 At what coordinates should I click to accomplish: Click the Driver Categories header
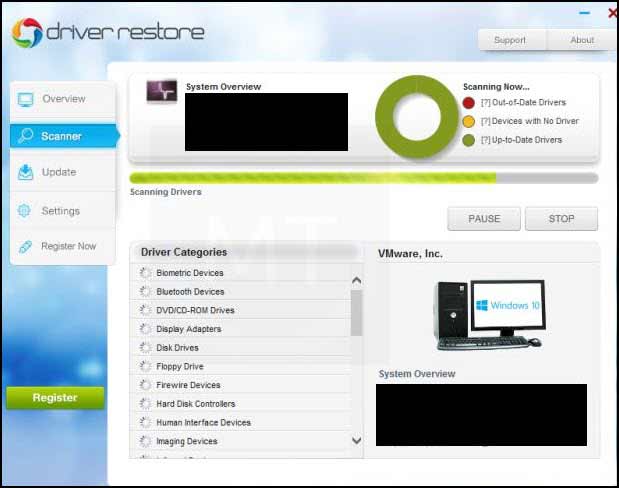[x=184, y=252]
